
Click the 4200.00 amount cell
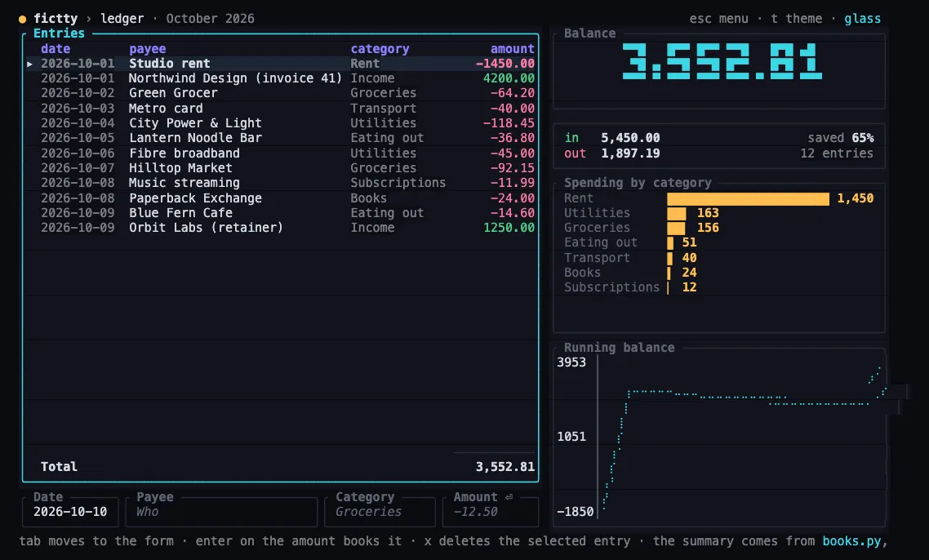[x=509, y=78]
